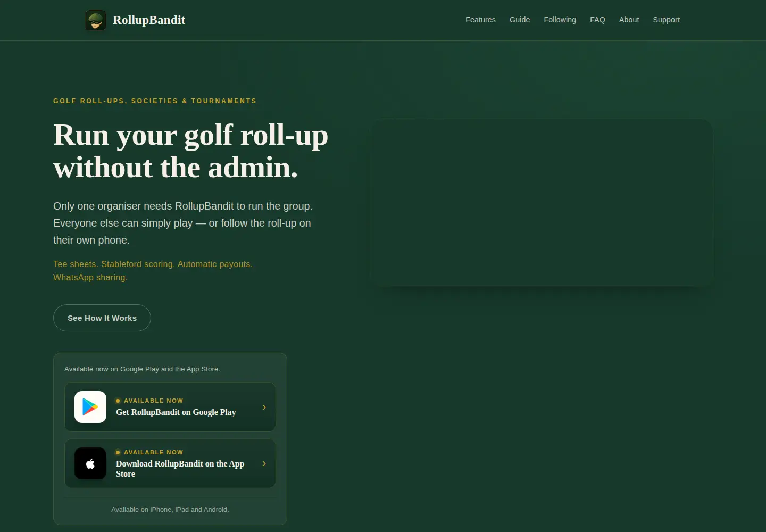The image size is (766, 532).
Task: Click the RollupBandit brand name
Action: point(149,20)
